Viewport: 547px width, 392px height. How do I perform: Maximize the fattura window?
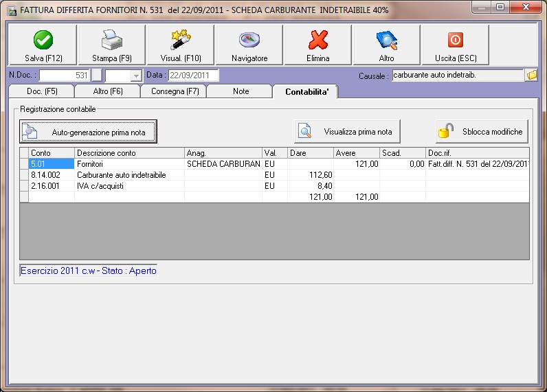tap(500, 8)
